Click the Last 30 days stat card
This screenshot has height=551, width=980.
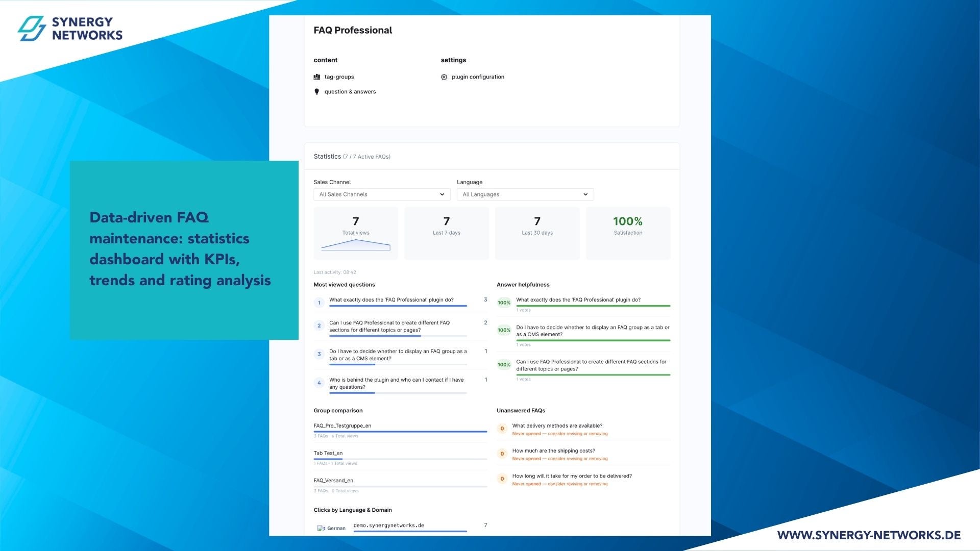click(x=537, y=233)
